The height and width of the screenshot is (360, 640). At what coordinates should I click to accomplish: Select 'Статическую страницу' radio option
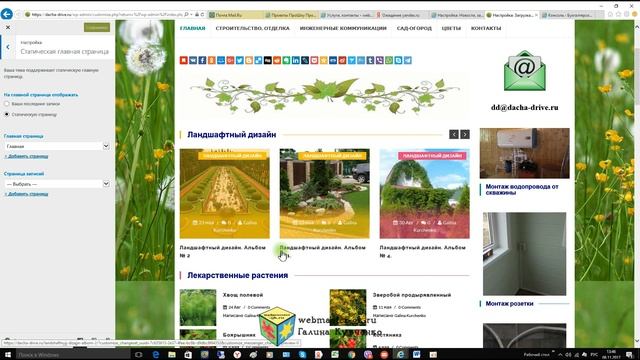7,114
